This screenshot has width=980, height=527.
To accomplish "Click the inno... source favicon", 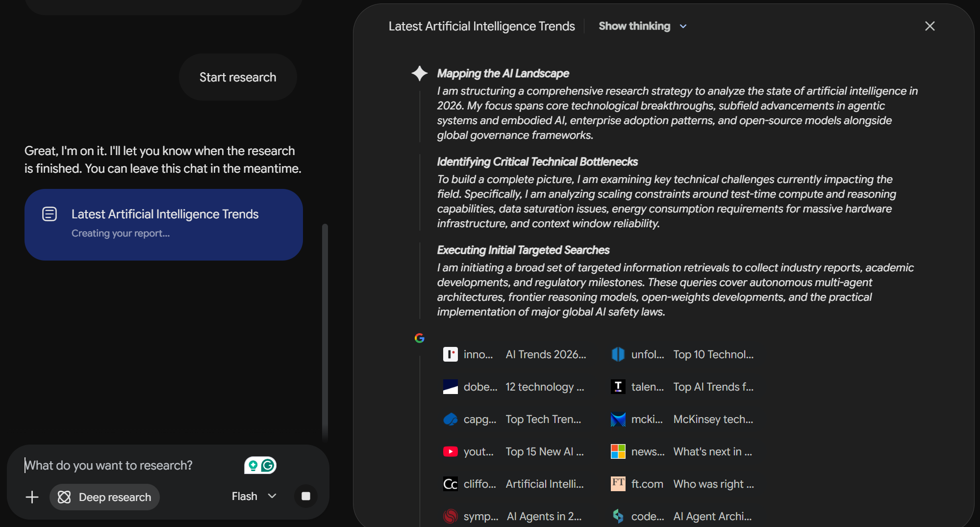I will tap(451, 354).
